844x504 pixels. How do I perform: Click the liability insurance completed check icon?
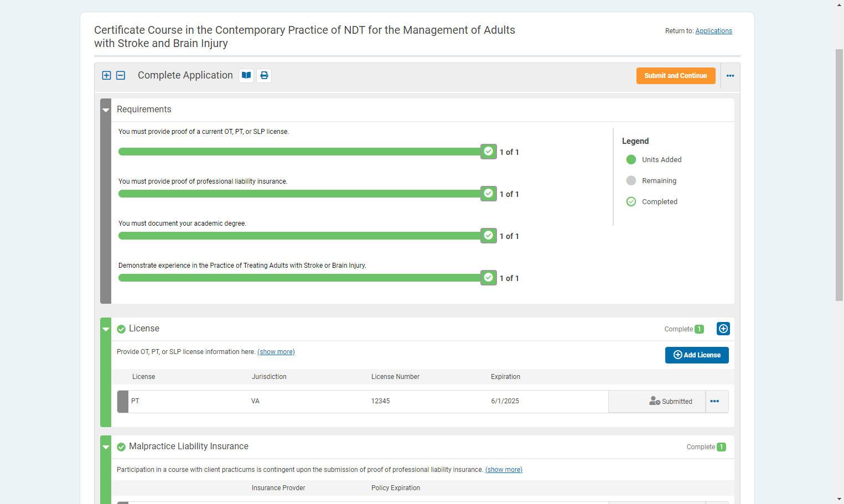point(489,194)
